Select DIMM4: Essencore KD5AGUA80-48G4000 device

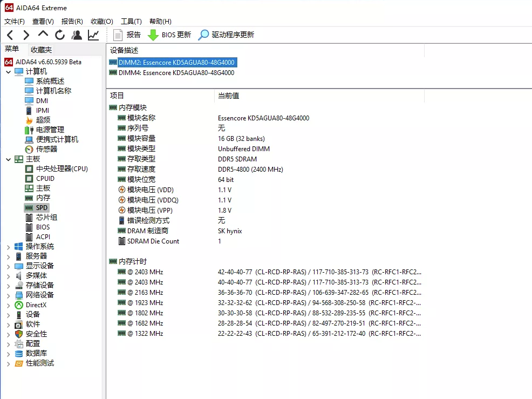click(176, 73)
